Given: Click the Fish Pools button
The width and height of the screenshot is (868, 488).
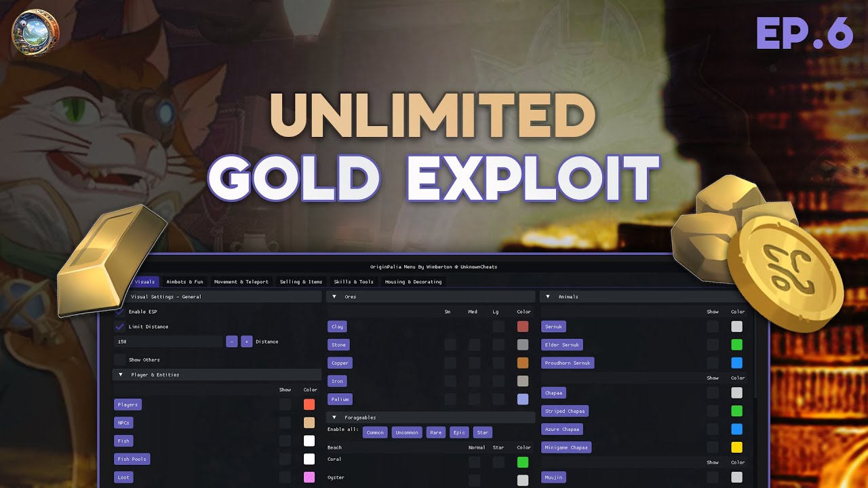Looking at the screenshot, I should [x=132, y=459].
